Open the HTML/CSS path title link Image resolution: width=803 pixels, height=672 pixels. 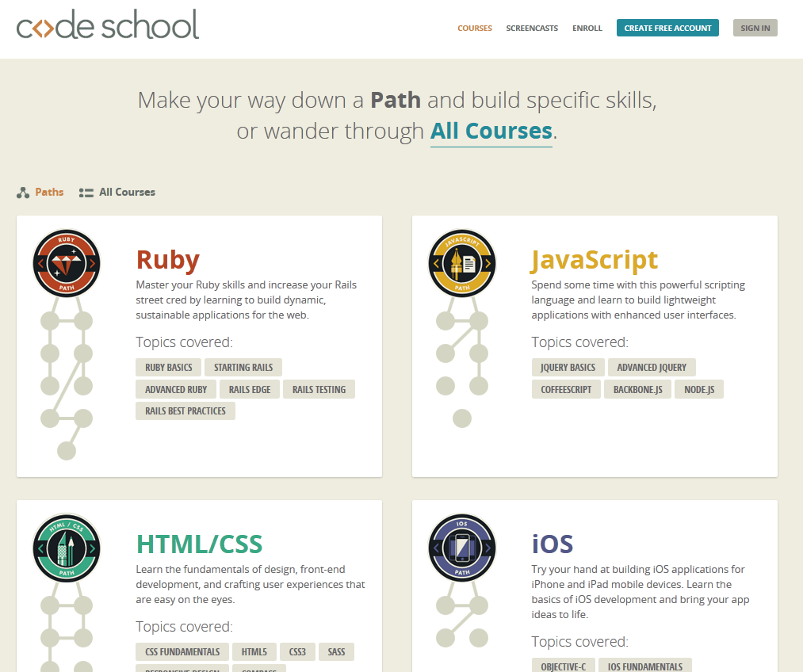[199, 544]
